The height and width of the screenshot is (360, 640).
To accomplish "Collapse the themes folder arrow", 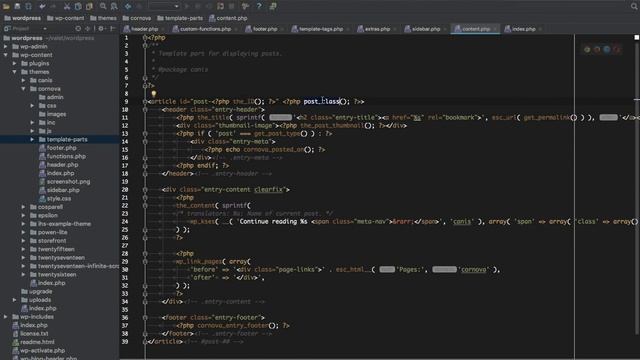I will [15, 72].
